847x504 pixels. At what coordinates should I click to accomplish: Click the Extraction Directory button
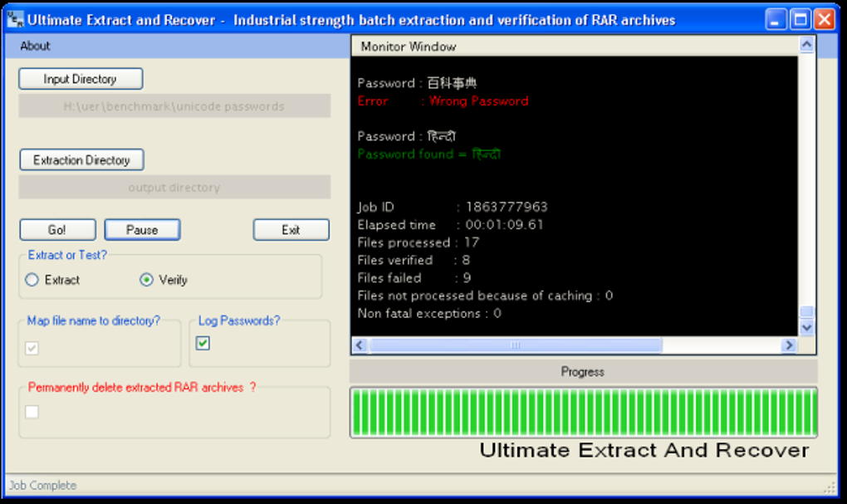(x=81, y=160)
